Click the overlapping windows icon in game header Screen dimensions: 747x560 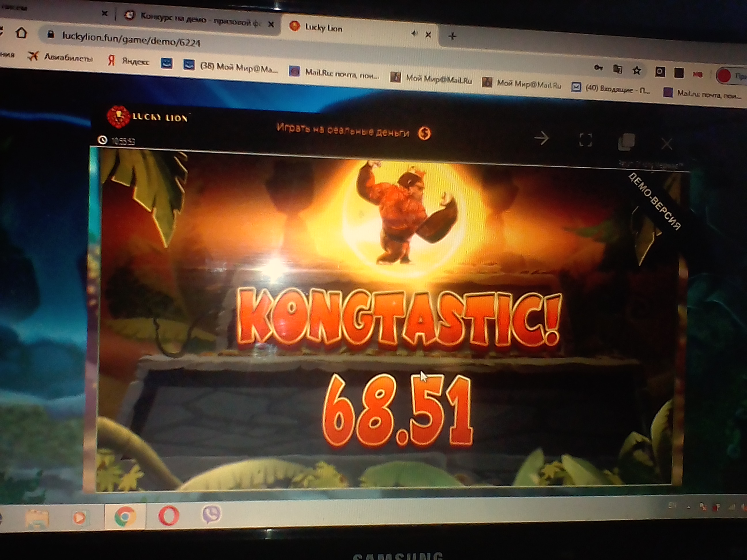coord(626,142)
